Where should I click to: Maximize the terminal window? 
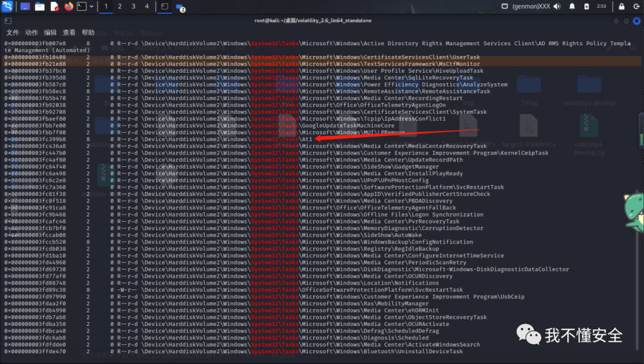[x=626, y=20]
